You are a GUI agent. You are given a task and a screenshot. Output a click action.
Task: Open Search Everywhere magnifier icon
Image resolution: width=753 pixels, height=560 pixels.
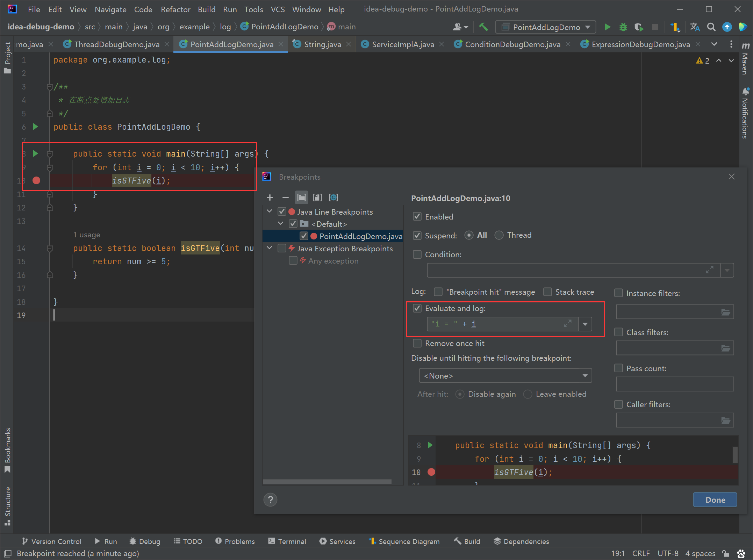(x=711, y=27)
